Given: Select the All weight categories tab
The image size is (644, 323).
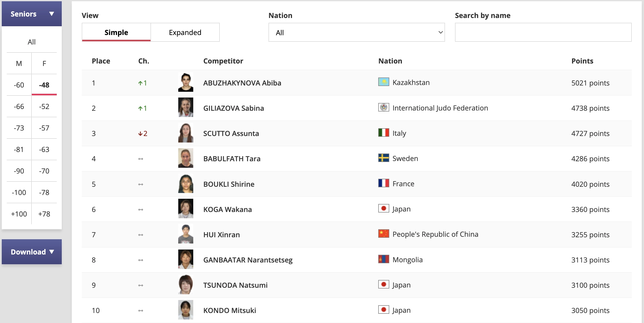Looking at the screenshot, I should point(31,42).
